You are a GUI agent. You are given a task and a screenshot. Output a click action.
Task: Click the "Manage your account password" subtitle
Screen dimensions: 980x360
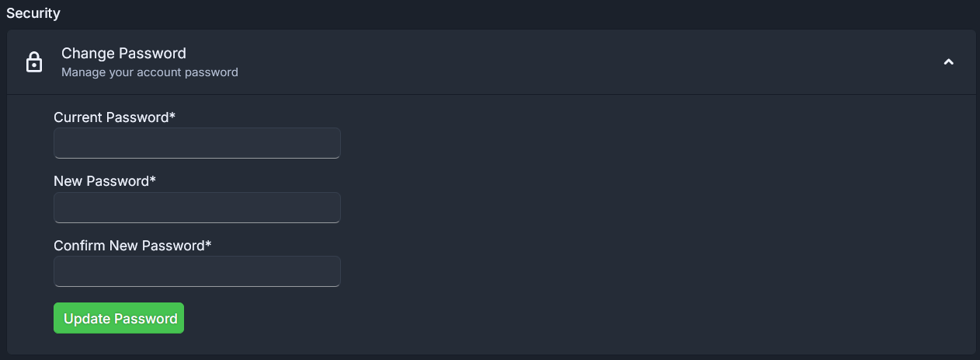click(x=150, y=72)
